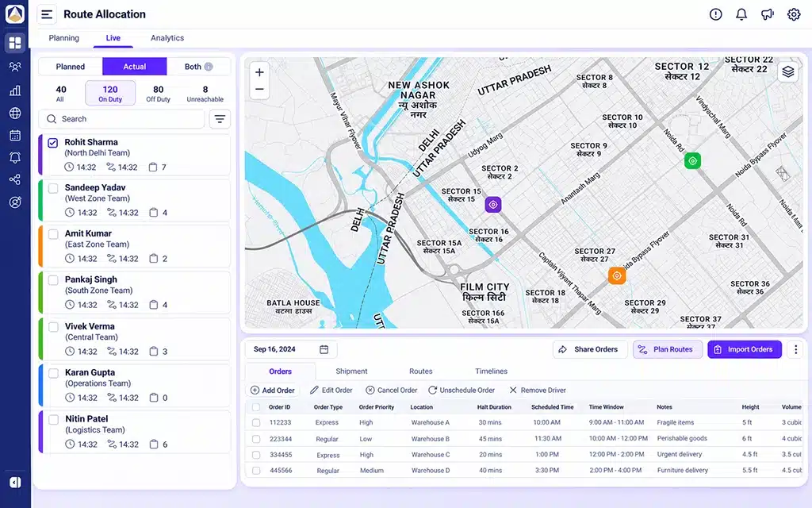Image resolution: width=812 pixels, height=508 pixels.
Task: Open the bar chart icon in sidebar
Action: 15,90
